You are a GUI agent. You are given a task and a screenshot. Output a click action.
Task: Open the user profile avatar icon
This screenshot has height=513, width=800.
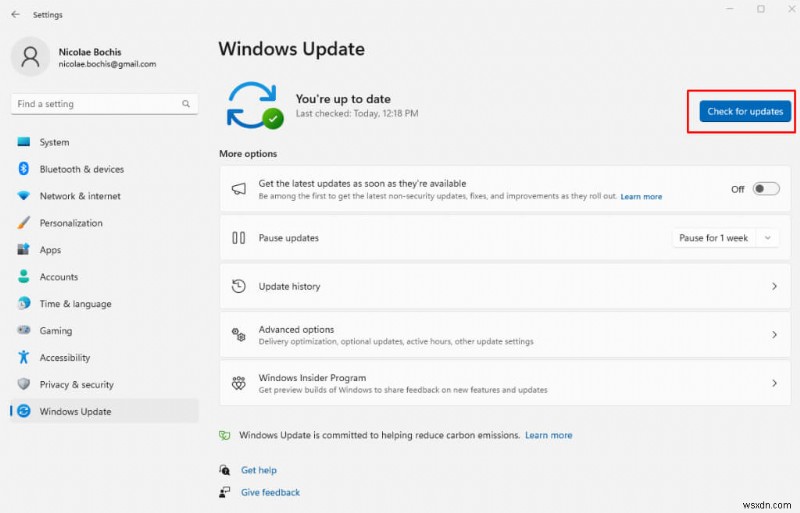coord(30,57)
